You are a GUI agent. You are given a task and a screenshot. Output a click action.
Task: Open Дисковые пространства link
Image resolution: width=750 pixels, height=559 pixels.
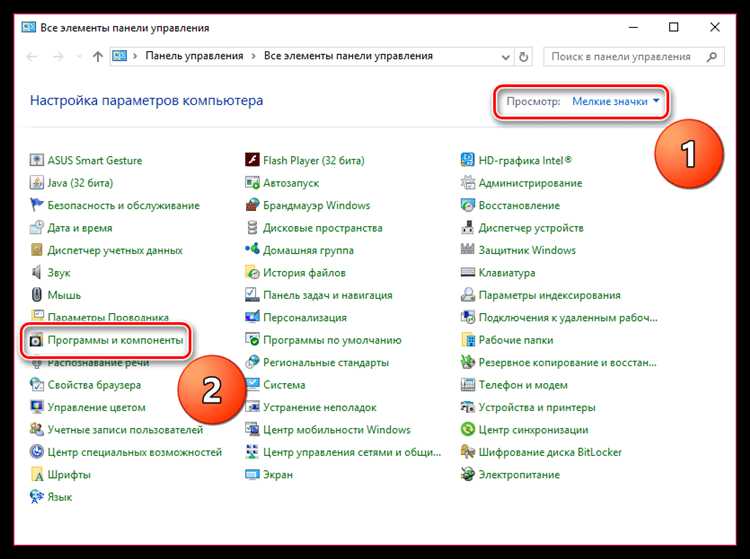tap(323, 228)
